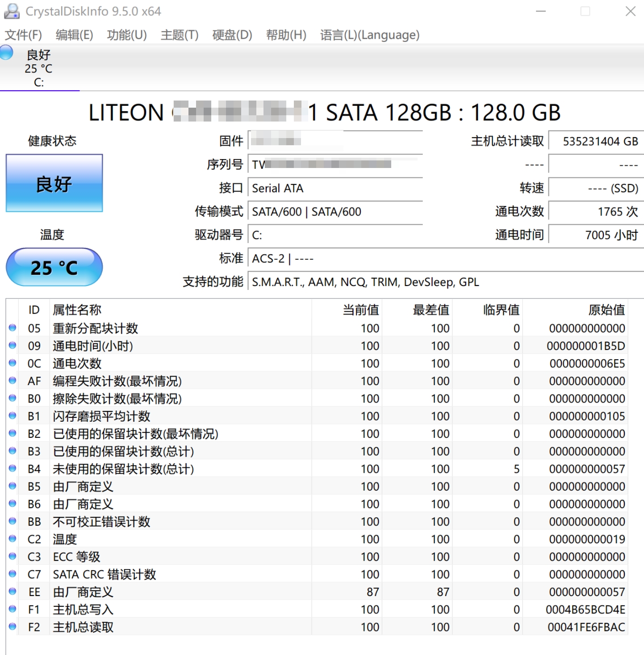Click the CrystalDiskInfo app icon in title bar
644x655 pixels.
click(12, 11)
